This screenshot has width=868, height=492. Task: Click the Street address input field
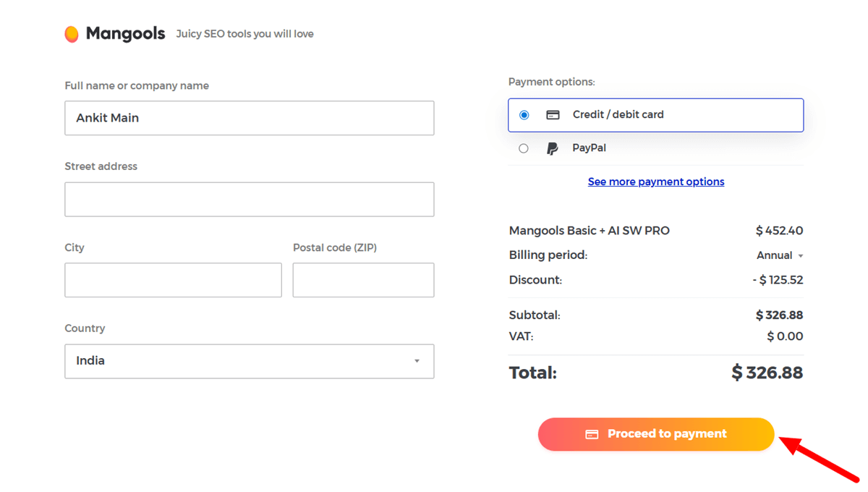tap(249, 199)
